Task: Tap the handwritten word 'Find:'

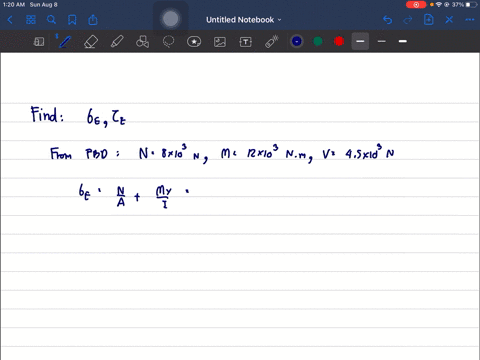Action: click(47, 114)
